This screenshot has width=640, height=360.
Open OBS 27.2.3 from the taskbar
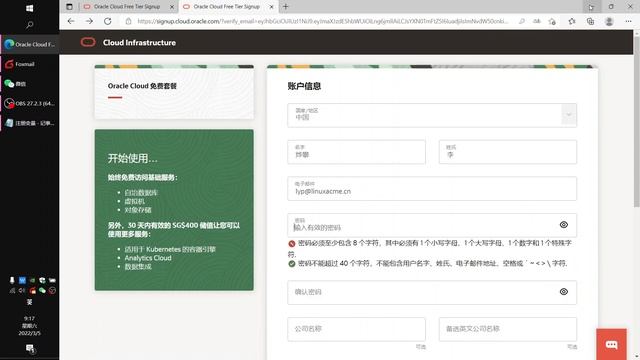click(30, 103)
